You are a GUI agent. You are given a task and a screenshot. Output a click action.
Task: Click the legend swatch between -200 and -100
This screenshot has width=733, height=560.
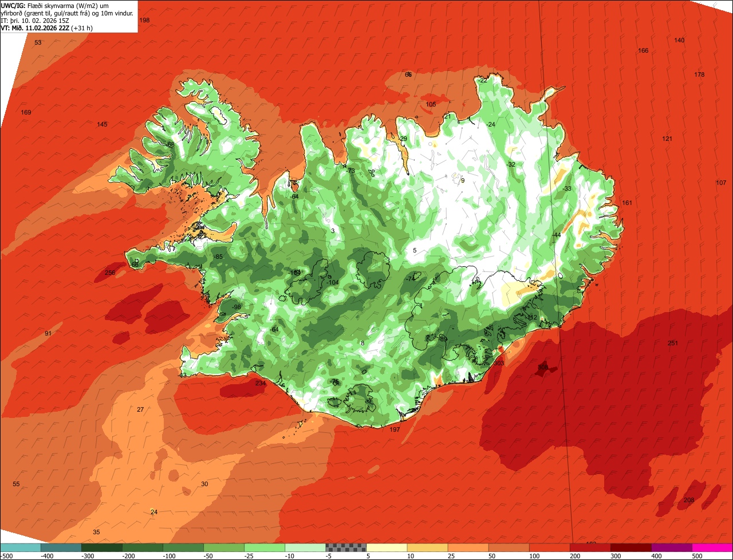[143, 547]
